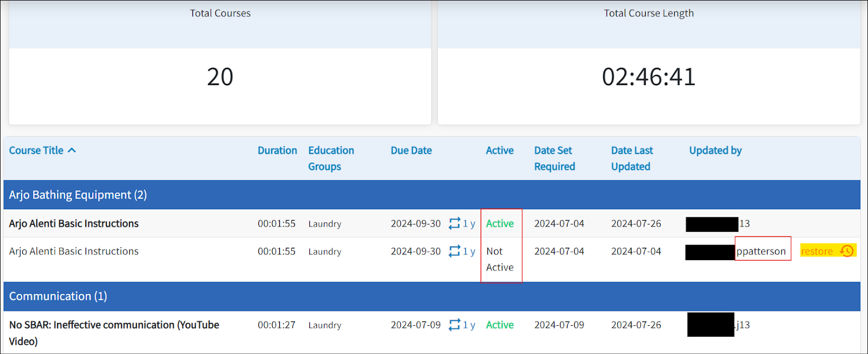The image size is (868, 354).
Task: Click the Education Groups column header
Action: tap(330, 158)
